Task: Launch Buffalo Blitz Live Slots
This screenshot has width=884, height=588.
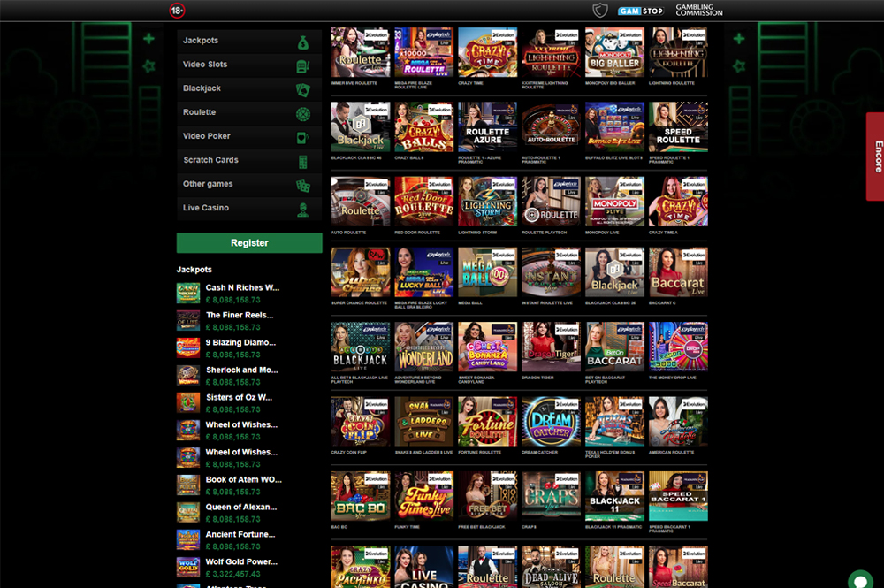Action: (614, 126)
